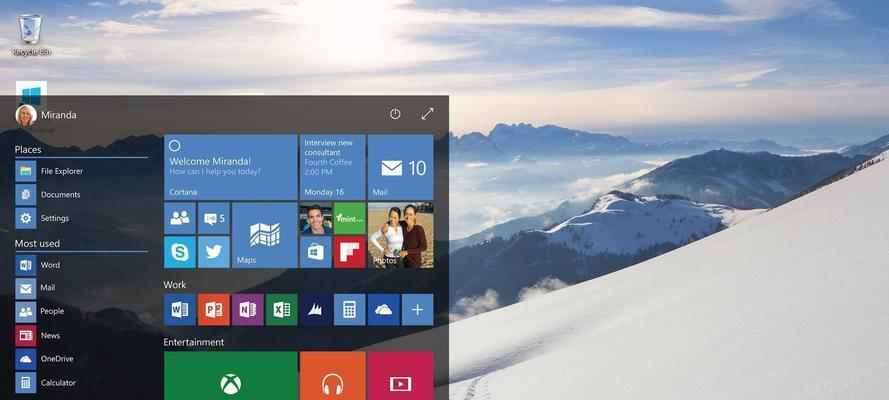Open the Cortana welcome tile
This screenshot has width=889, height=400.
[x=230, y=167]
